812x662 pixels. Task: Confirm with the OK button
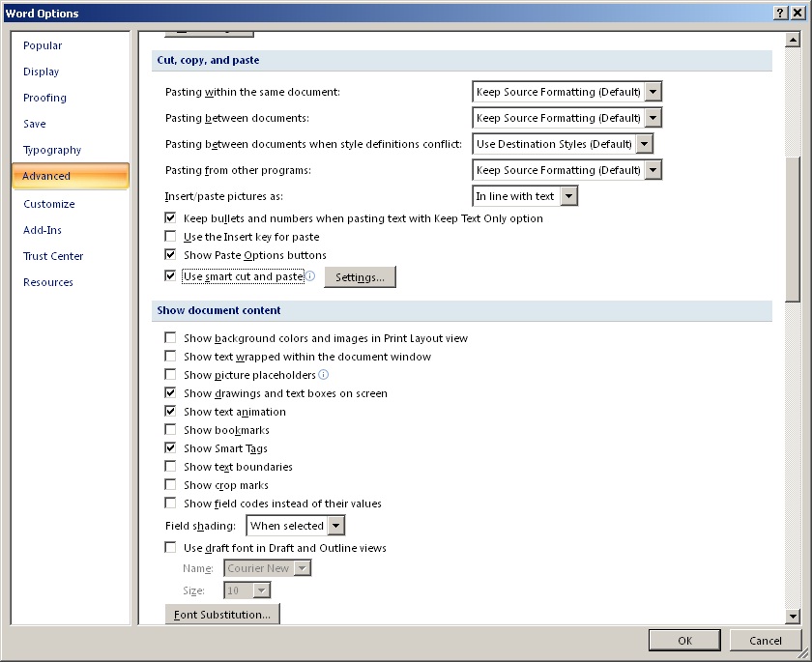click(684, 641)
